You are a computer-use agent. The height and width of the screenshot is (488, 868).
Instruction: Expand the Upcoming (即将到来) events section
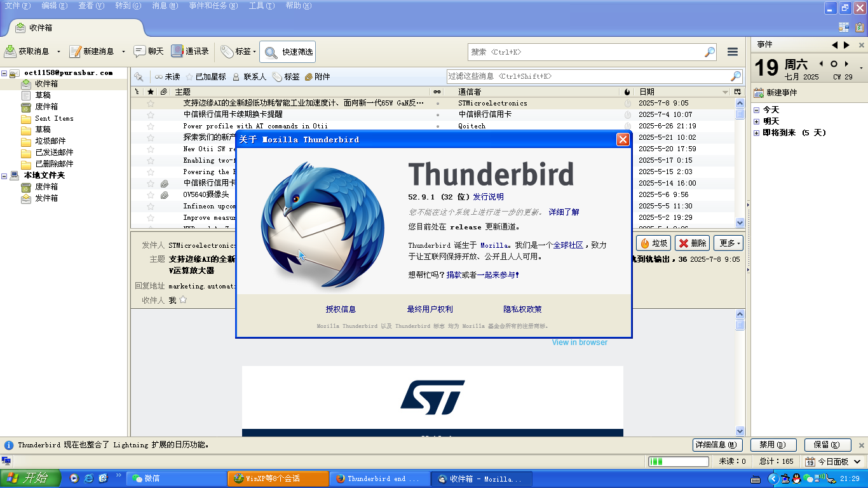click(756, 133)
